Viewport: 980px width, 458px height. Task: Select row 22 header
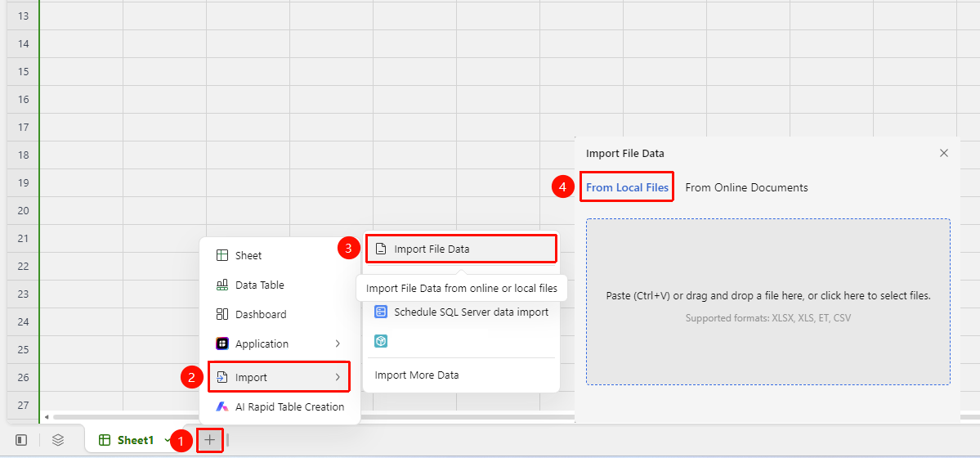(x=23, y=266)
